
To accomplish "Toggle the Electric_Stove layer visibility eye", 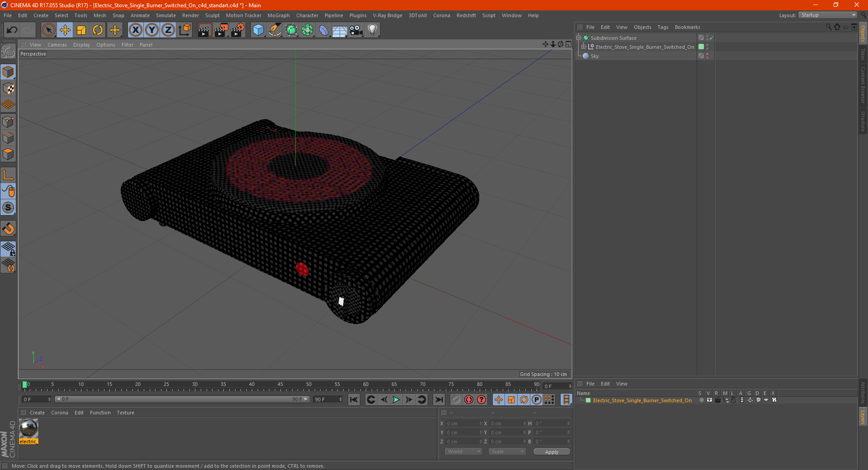I will click(x=709, y=400).
